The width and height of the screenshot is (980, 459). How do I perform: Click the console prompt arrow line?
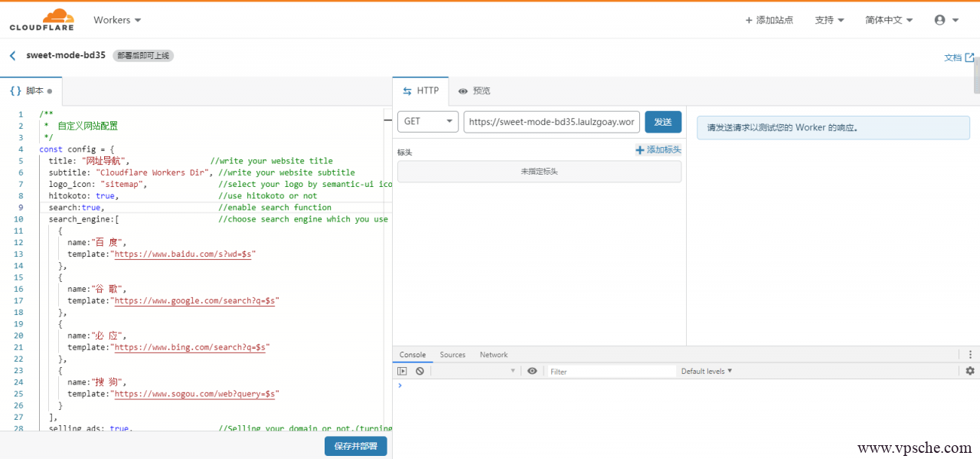[399, 385]
